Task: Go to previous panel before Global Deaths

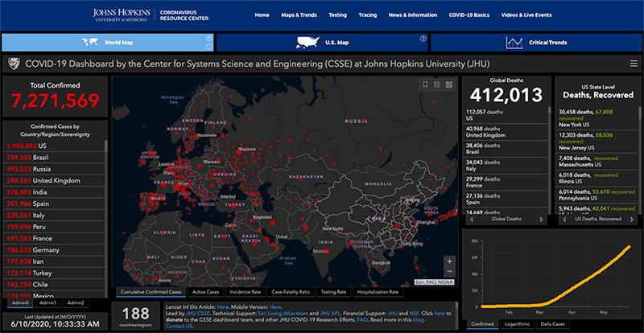Action: coord(470,219)
